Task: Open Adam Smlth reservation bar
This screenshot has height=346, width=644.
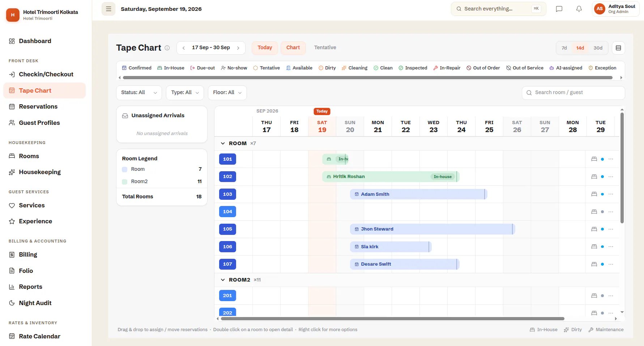Action: click(418, 194)
